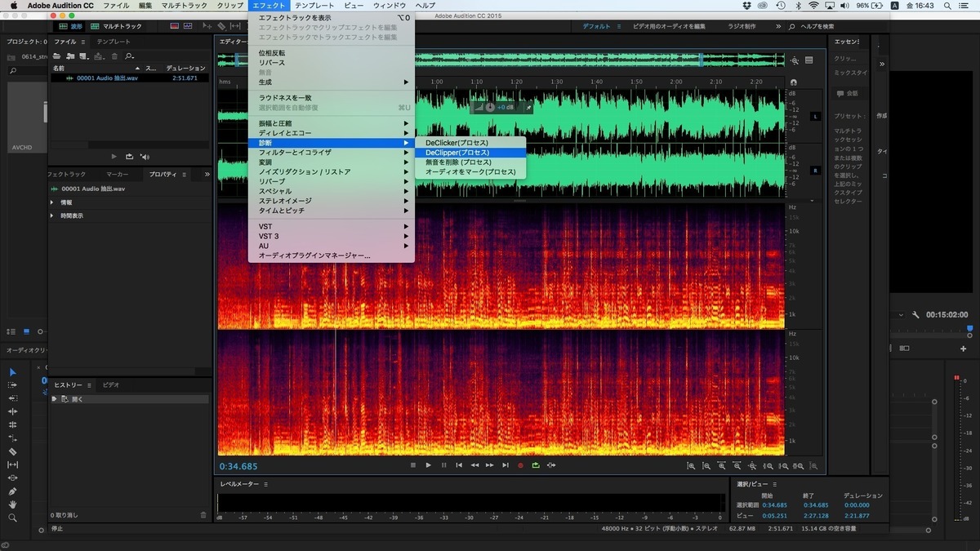This screenshot has height=551, width=980.
Task: Expand the 情報 section in Properties panel
Action: coord(53,202)
